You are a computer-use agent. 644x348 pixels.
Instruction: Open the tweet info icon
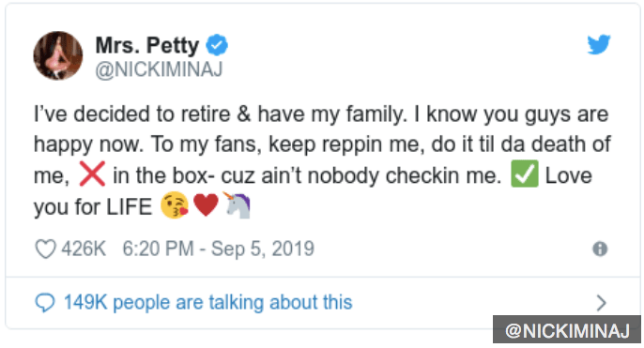600,250
